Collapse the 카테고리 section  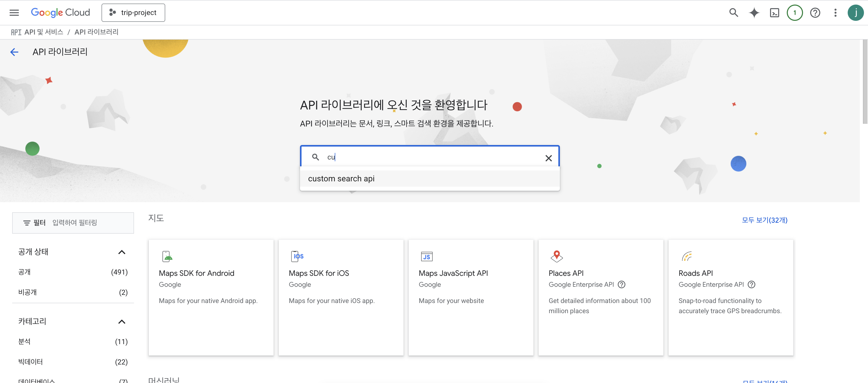122,322
